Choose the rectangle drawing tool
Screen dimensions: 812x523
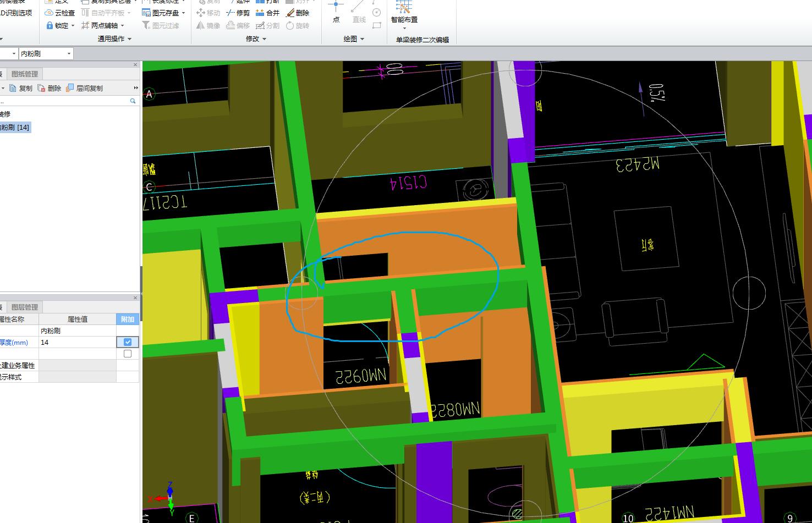(x=377, y=25)
